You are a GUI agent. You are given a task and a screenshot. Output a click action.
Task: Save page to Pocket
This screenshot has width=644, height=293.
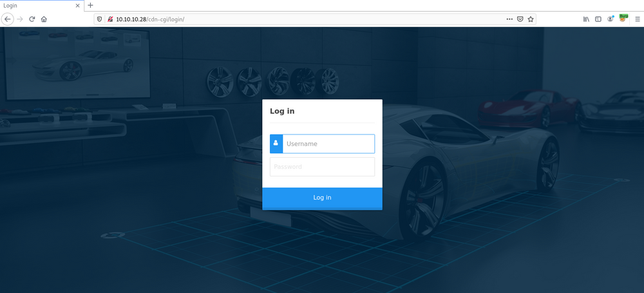520,19
